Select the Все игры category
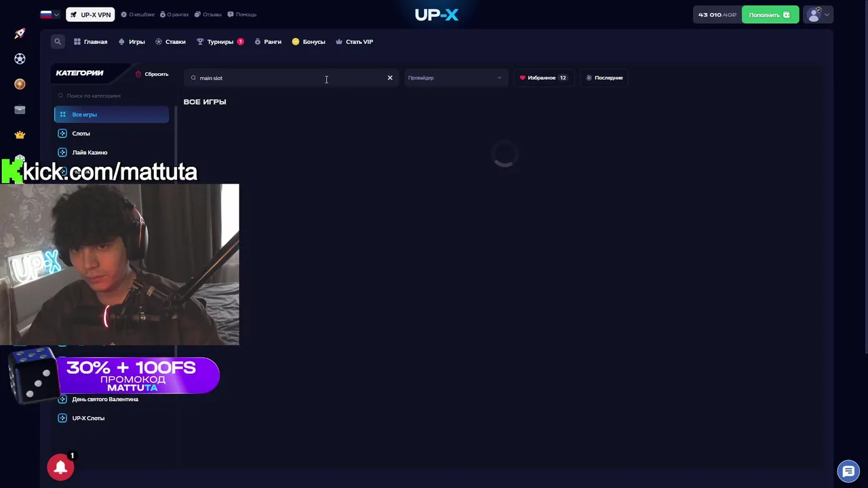 click(112, 115)
